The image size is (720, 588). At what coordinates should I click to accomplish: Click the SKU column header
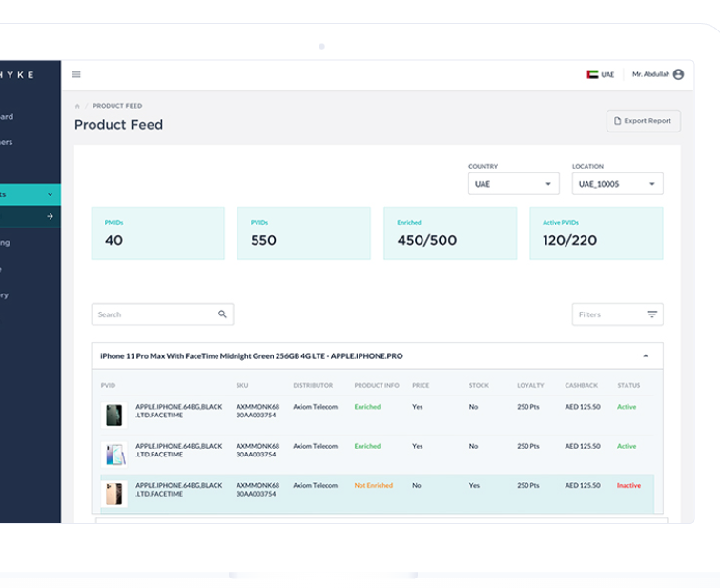(x=242, y=385)
